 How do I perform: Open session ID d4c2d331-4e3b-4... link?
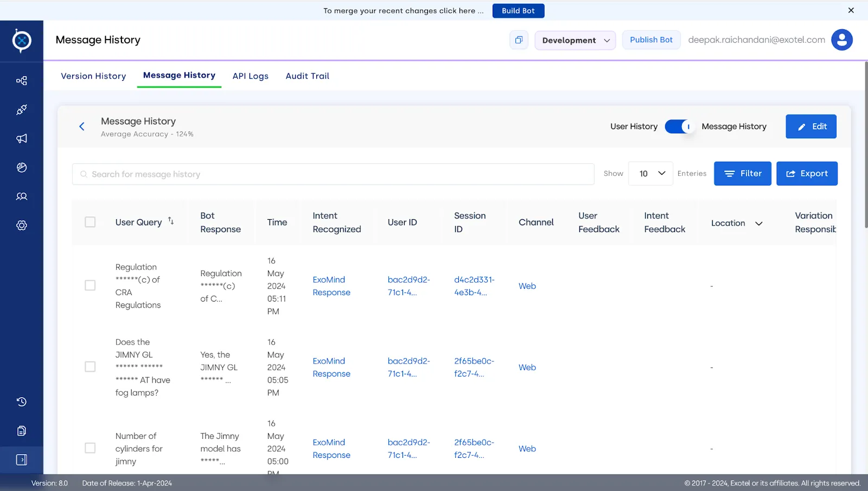(474, 286)
